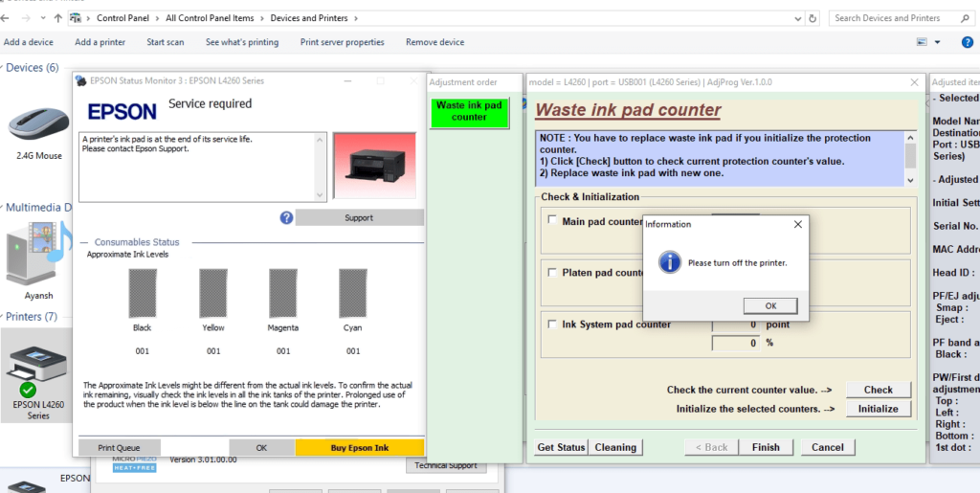Click the Black ink level bar
The image size is (980, 493).
[x=143, y=294]
